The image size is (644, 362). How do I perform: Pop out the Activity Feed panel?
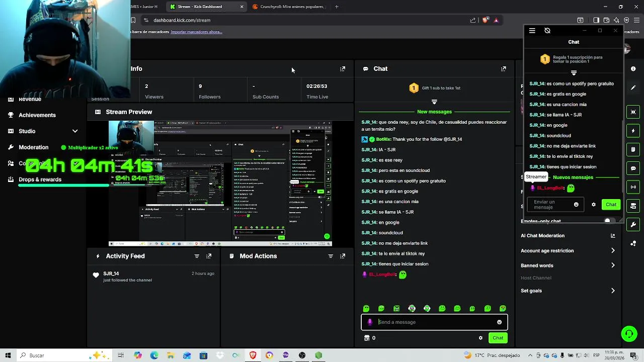click(209, 256)
